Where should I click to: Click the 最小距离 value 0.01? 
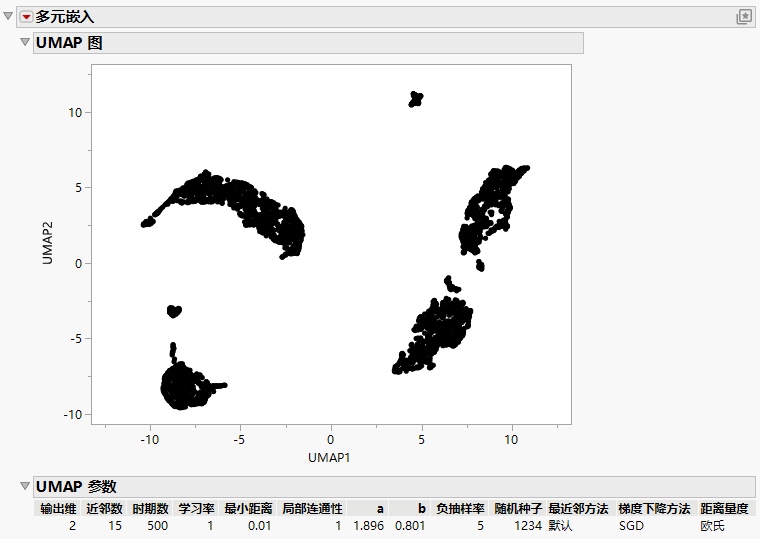259,525
